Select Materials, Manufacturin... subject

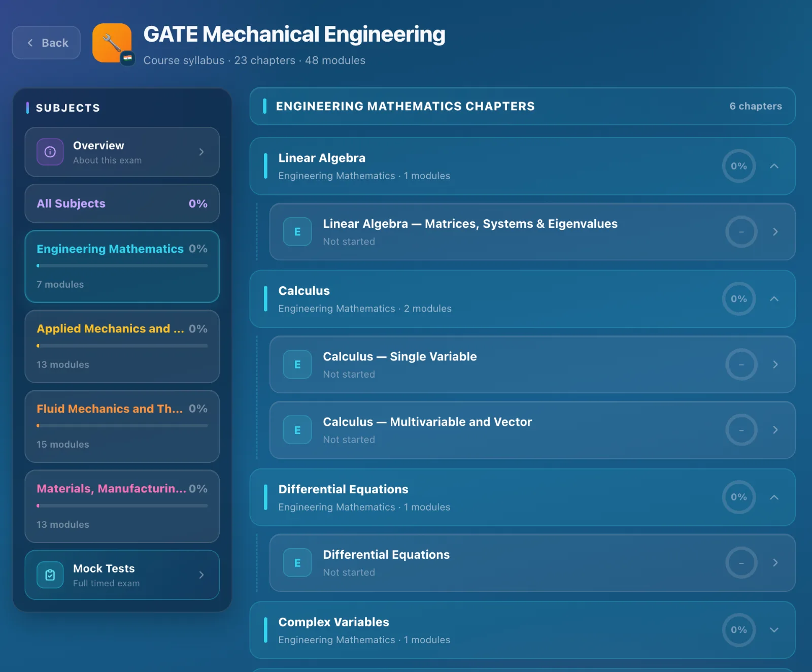122,506
